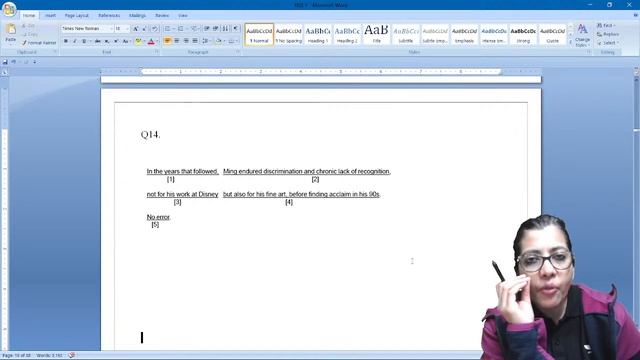The width and height of the screenshot is (640, 360).
Task: Select Align Text Right
Action: click(x=186, y=41)
